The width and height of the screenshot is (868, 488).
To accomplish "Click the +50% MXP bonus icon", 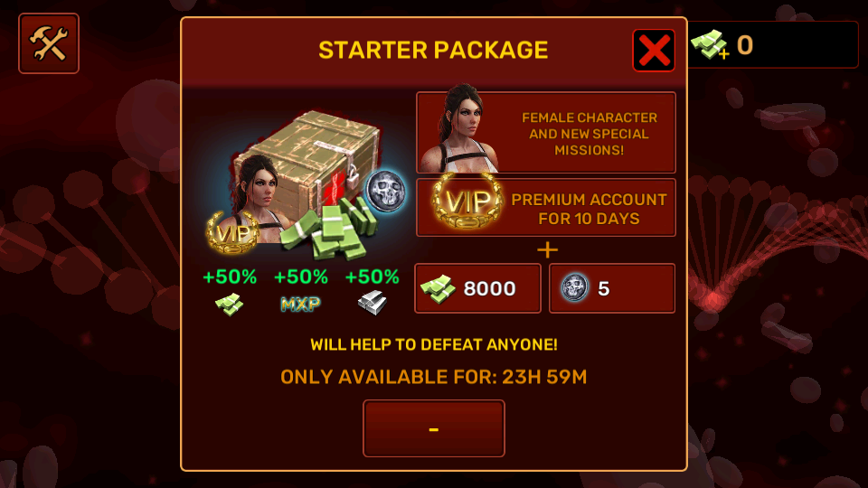I will coord(300,305).
